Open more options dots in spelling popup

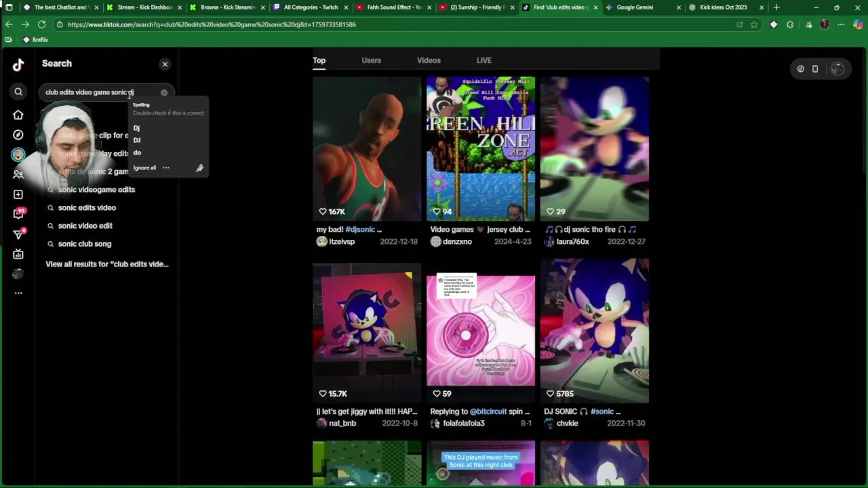pos(166,168)
